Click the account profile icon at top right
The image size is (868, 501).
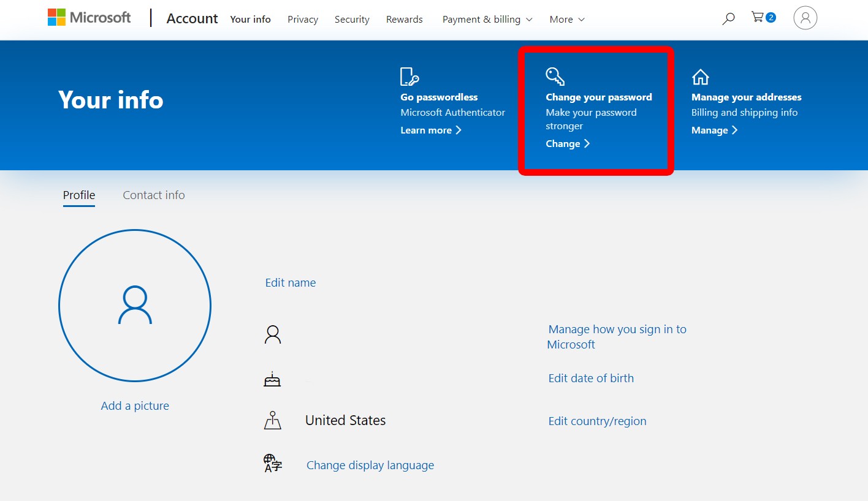[805, 18]
